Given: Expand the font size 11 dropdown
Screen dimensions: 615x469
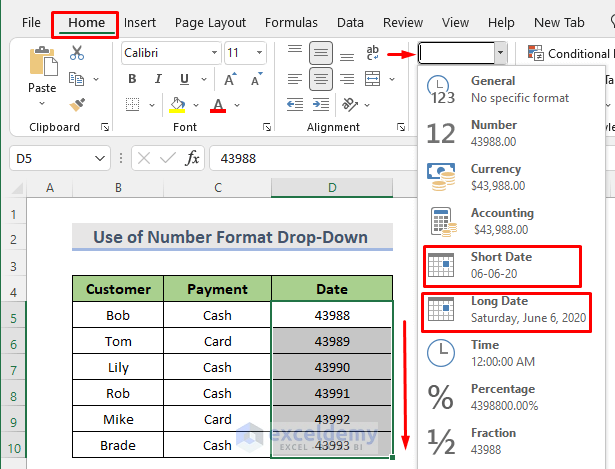Looking at the screenshot, I should point(259,53).
